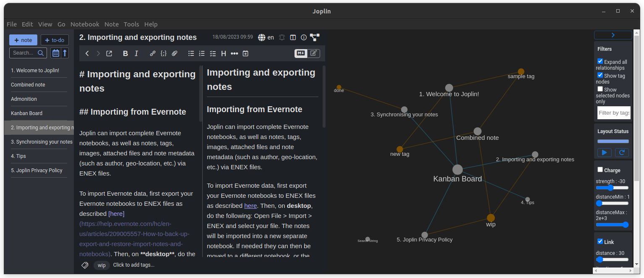Disable the Show tag nodes checkbox

coord(600,75)
